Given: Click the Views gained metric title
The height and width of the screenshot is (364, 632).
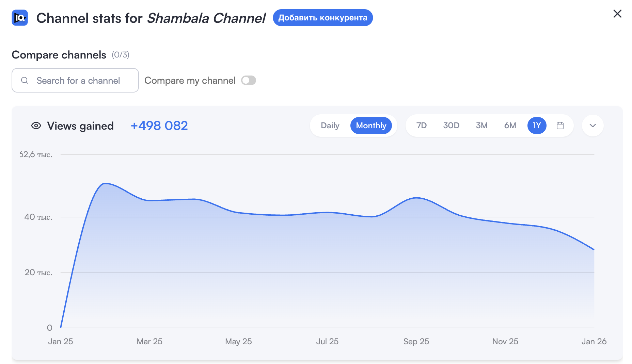Looking at the screenshot, I should 80,126.
